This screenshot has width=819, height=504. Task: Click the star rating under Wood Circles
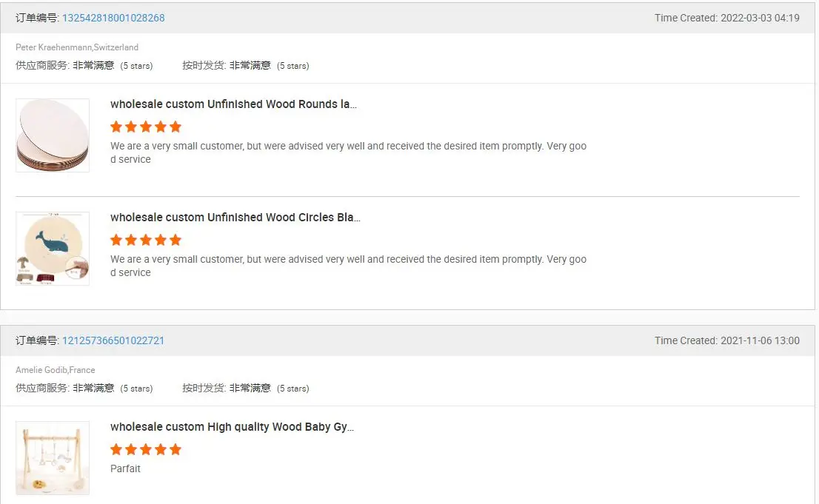point(146,240)
